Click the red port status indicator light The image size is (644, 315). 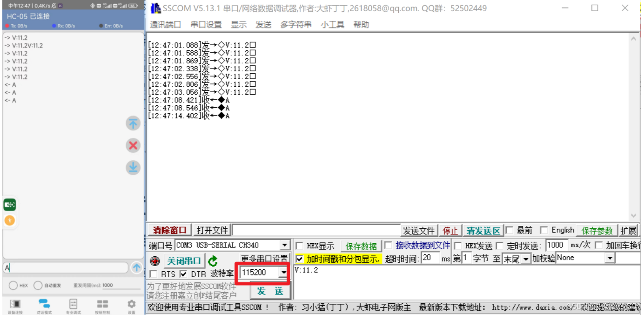[x=155, y=261]
